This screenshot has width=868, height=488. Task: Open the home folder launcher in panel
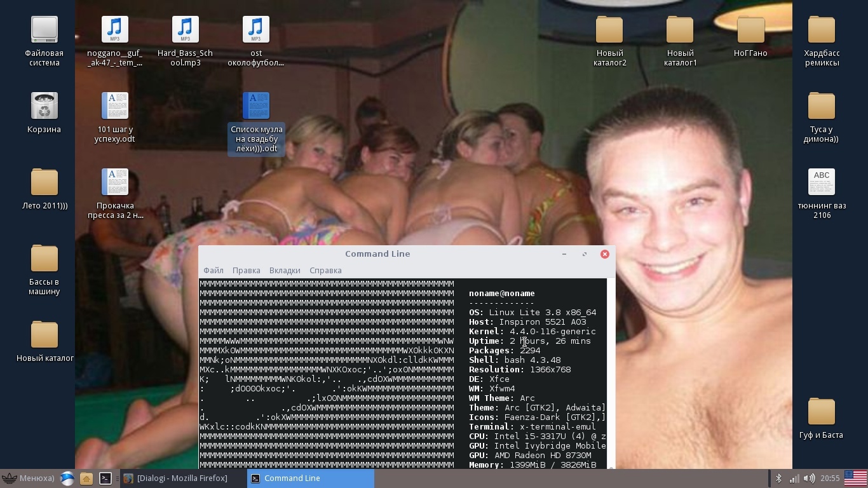pyautogui.click(x=86, y=478)
